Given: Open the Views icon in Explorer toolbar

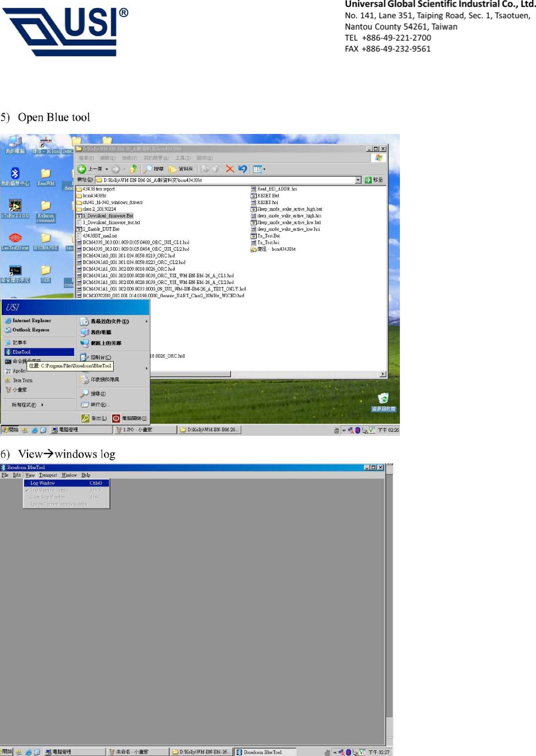Looking at the screenshot, I should [x=257, y=169].
